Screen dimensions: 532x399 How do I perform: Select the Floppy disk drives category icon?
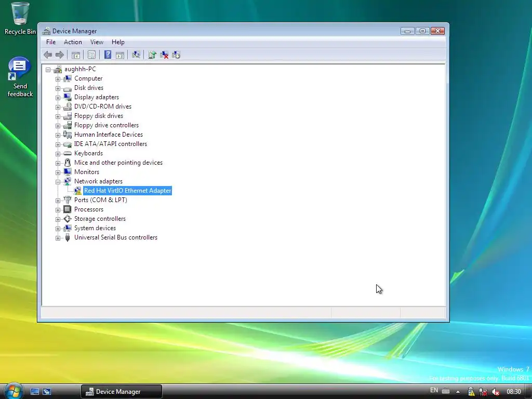click(x=68, y=116)
